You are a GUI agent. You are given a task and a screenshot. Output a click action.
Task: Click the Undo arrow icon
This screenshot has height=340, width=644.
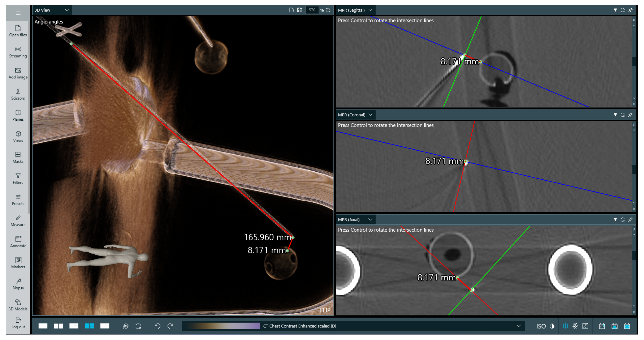tap(157, 326)
